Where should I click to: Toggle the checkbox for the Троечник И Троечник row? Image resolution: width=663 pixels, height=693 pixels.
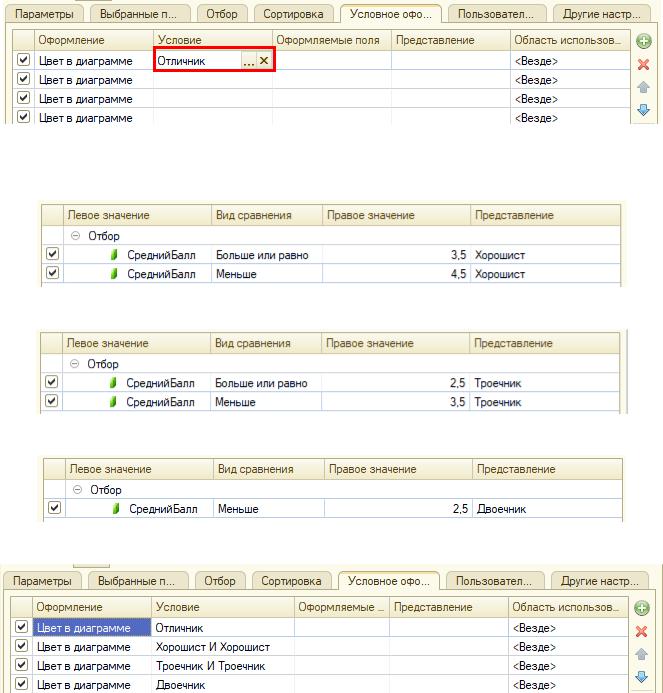[23, 666]
